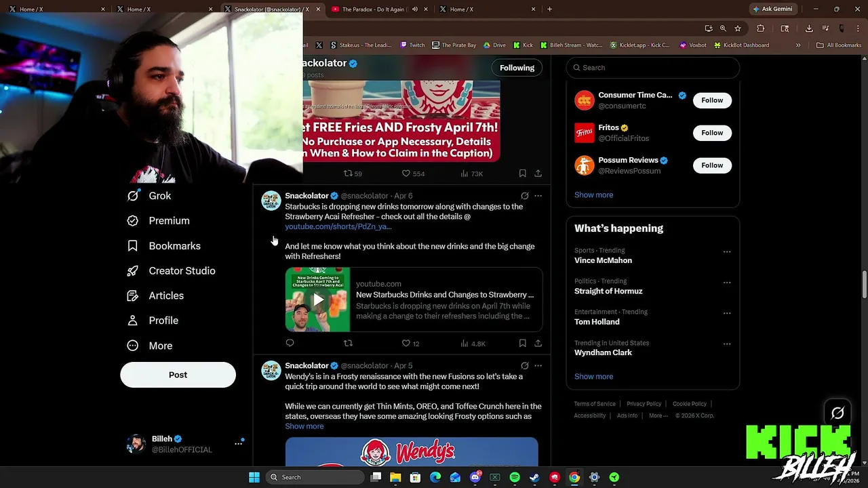
Task: Open the Windows Start menu
Action: [x=254, y=477]
